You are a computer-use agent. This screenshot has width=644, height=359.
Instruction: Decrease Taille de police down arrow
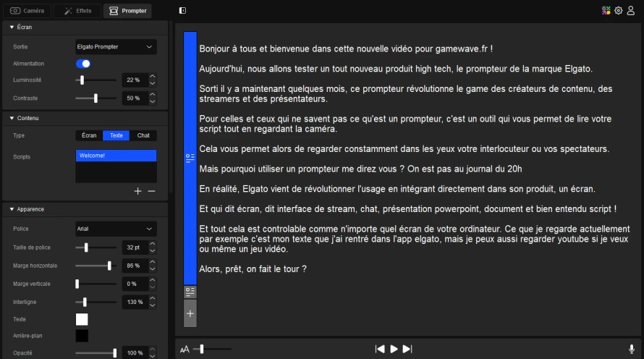tap(153, 251)
